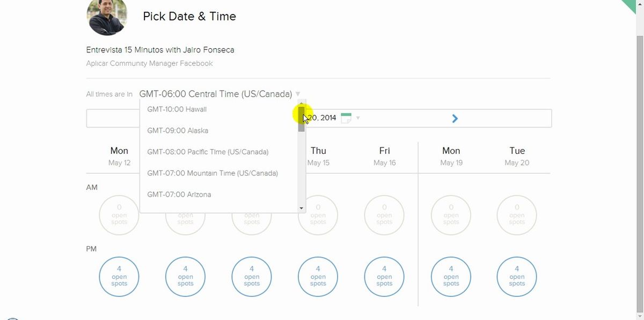Click the page scrollbar up arrow
Image resolution: width=644 pixels, height=320 pixels.
pos(640,3)
